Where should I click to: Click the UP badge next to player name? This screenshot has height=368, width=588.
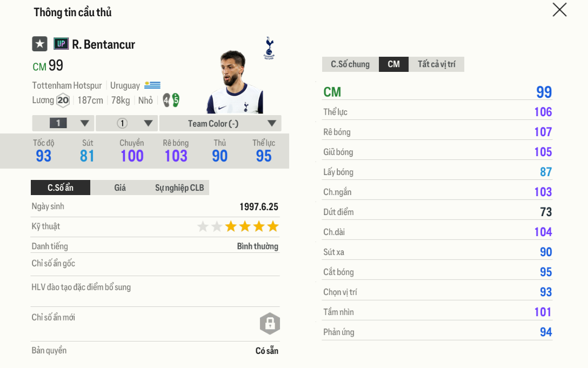[x=61, y=44]
